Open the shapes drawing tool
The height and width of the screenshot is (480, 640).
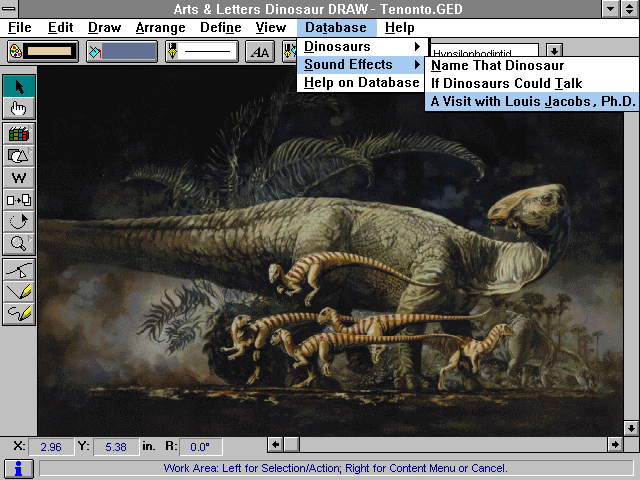click(19, 156)
